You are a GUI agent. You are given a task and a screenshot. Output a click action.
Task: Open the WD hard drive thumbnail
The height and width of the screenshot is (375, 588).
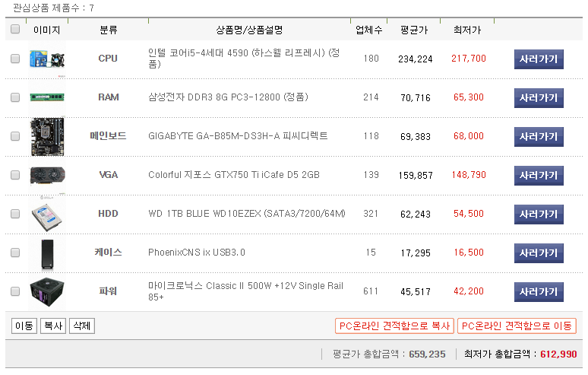coord(47,214)
